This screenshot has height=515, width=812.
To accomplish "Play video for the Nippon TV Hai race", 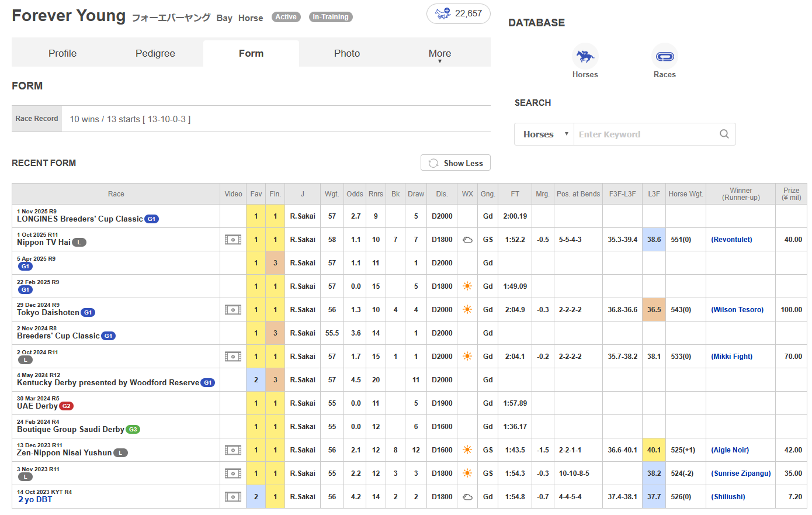I will click(233, 240).
